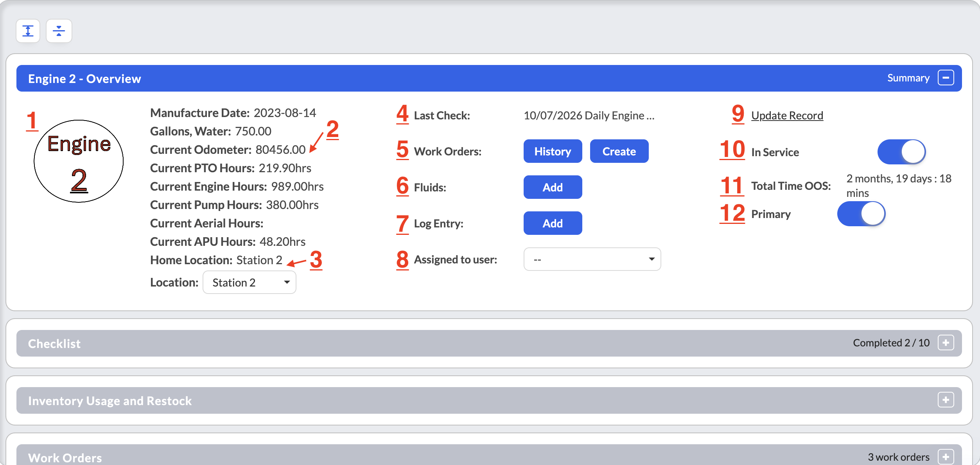Expand the Checklist section plus icon
Viewport: 980px width, 465px height.
(946, 343)
